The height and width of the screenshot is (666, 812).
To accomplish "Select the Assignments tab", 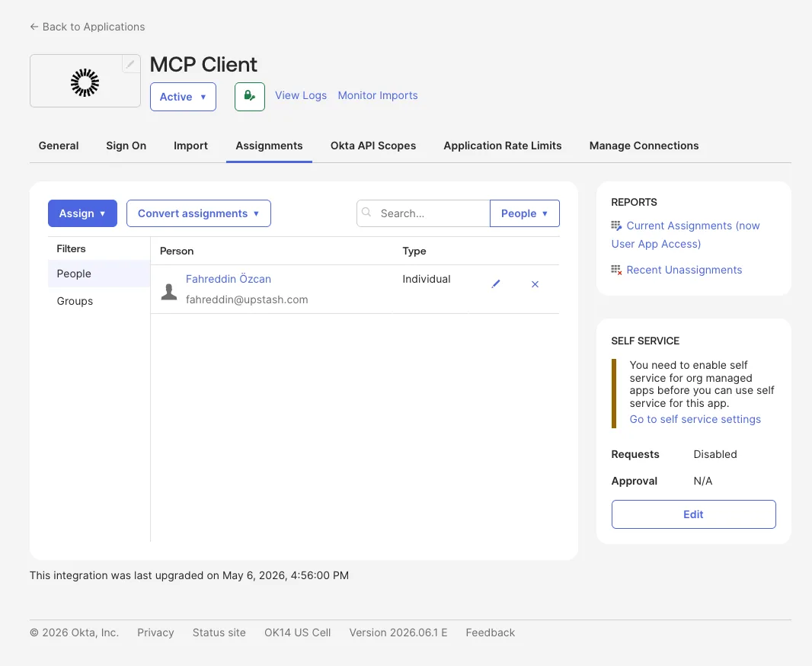I will click(269, 146).
